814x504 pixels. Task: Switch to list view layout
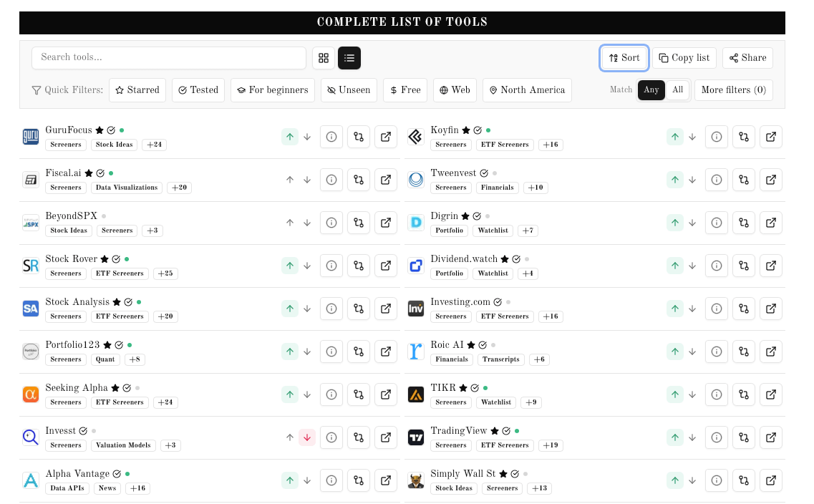(x=349, y=58)
